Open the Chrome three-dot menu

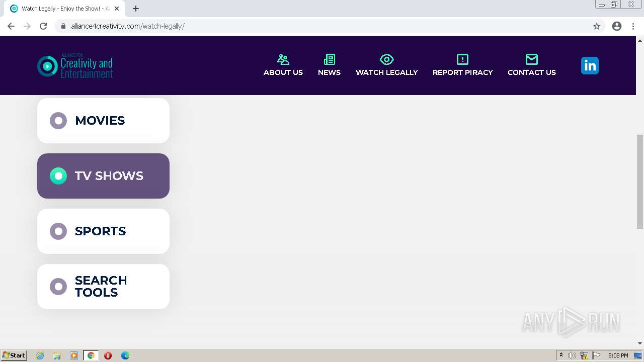click(633, 26)
